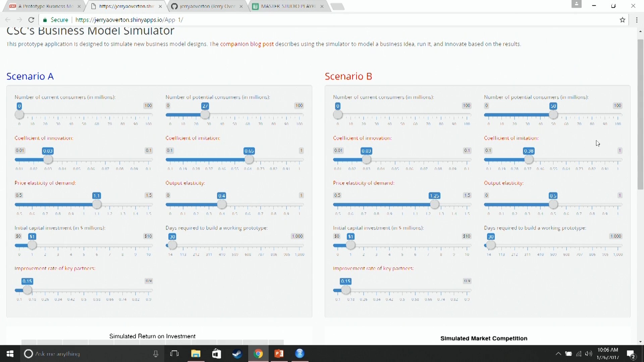Click Scenario A number of potential consumers slider

point(205,115)
